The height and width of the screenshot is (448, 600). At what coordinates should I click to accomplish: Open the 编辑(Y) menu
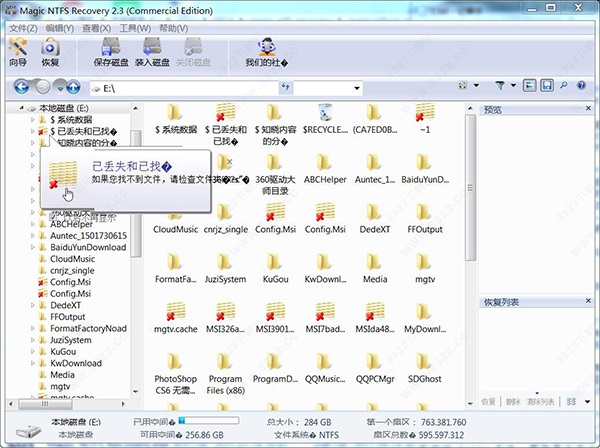[60, 28]
